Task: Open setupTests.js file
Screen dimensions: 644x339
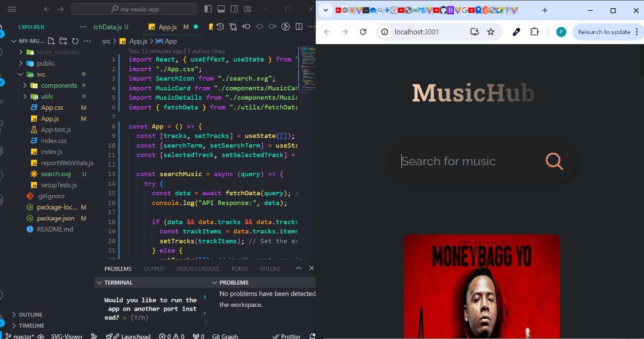Action: pyautogui.click(x=58, y=186)
